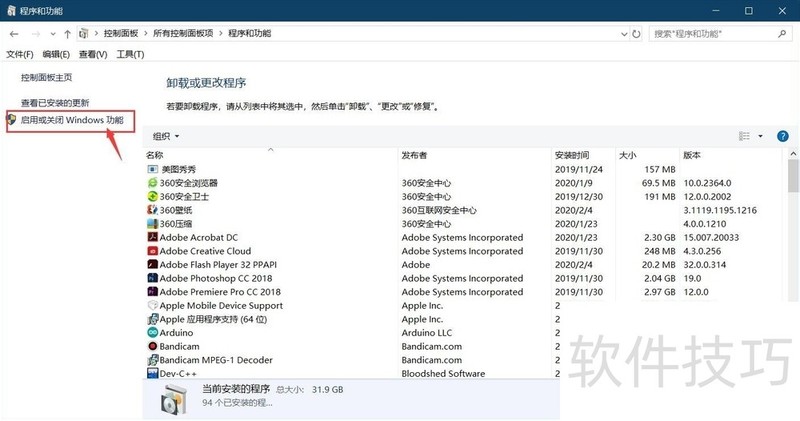Select the Adobe Flash Player 32 PPAPI icon
800x421 pixels.
(153, 264)
